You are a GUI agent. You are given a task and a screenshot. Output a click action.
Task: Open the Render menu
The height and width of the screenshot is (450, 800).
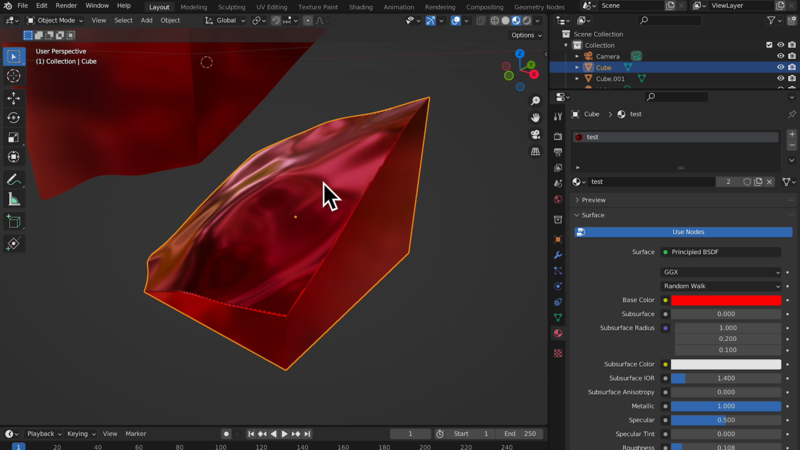pyautogui.click(x=66, y=6)
